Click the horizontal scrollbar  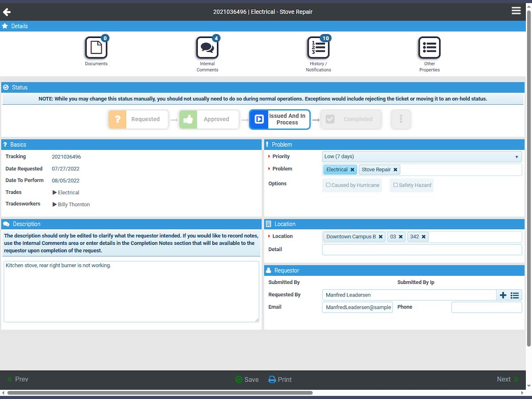click(x=160, y=393)
